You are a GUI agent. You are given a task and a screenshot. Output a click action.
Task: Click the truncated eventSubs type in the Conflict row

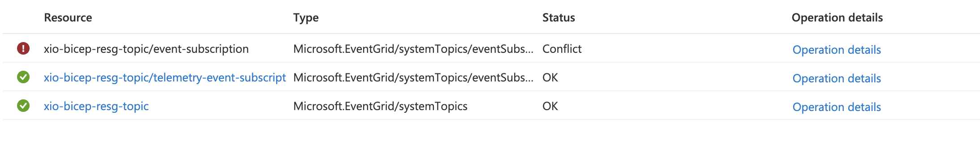(413, 49)
